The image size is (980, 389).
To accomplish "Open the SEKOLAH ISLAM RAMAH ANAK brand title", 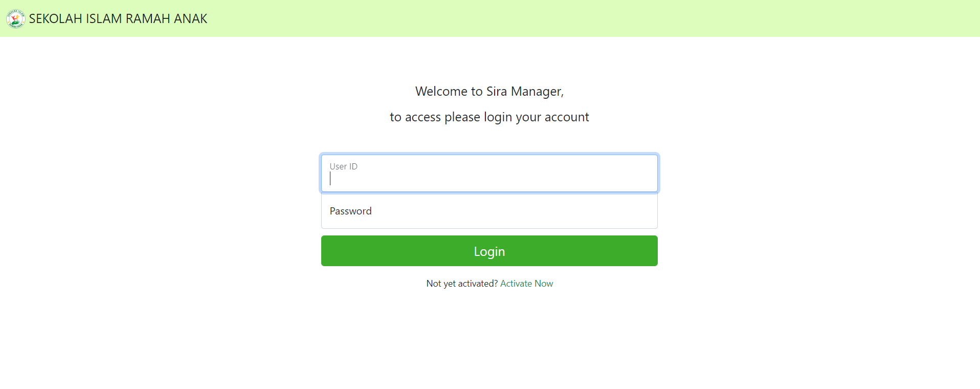I will (118, 18).
